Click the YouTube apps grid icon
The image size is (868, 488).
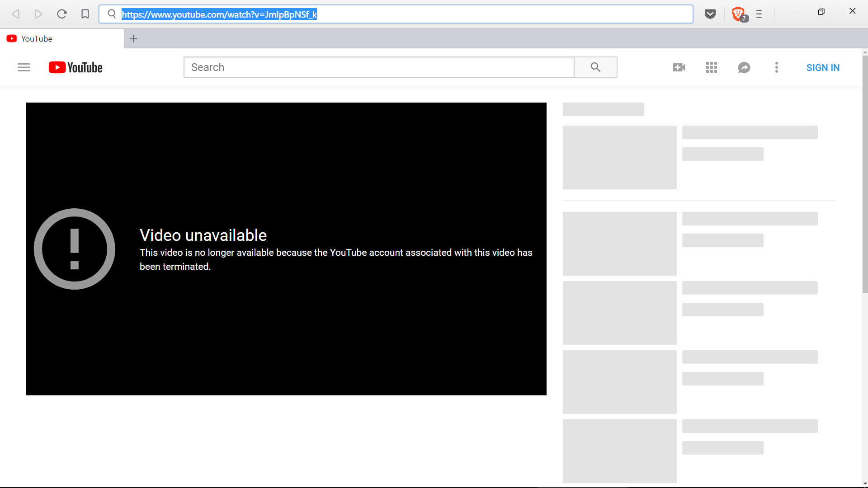[711, 67]
